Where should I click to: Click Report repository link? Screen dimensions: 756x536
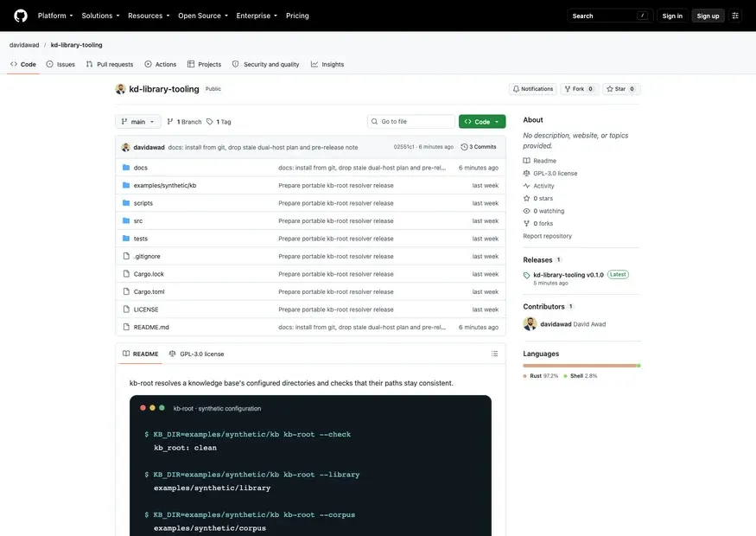547,236
